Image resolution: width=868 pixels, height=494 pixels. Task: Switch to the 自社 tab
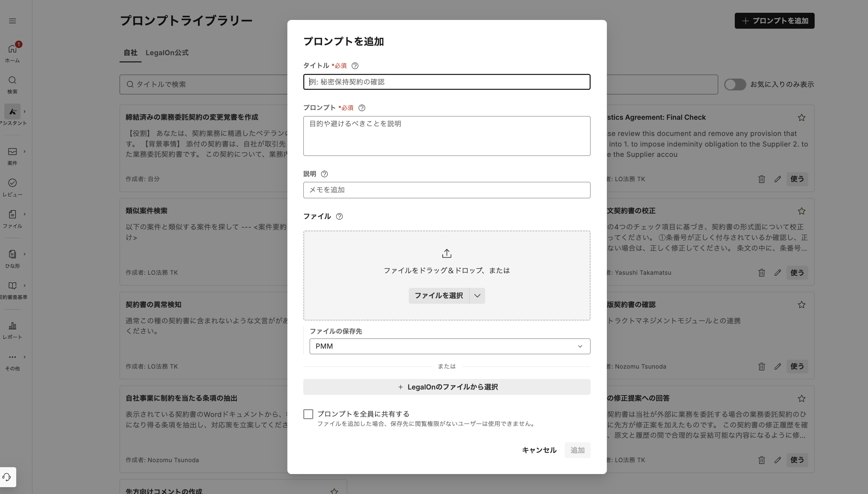point(130,53)
